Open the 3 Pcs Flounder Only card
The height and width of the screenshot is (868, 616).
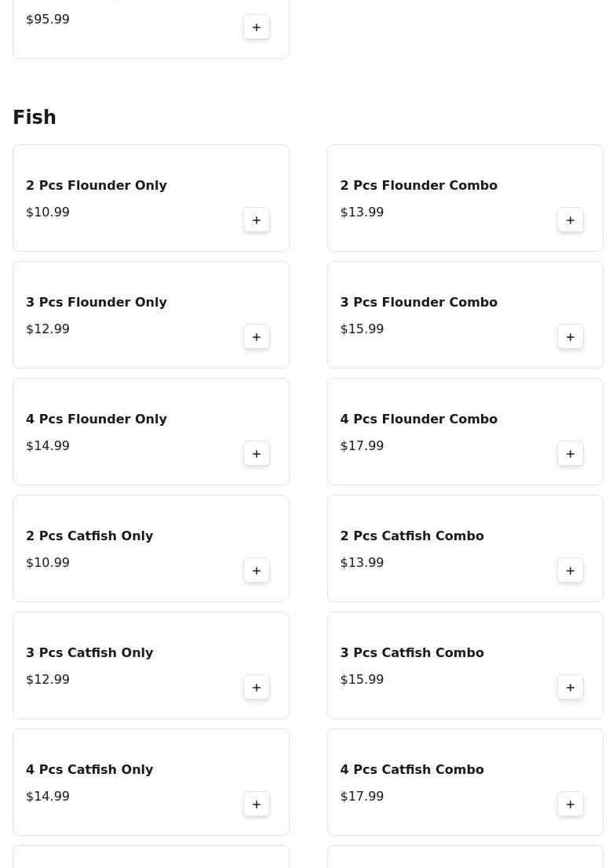point(151,315)
